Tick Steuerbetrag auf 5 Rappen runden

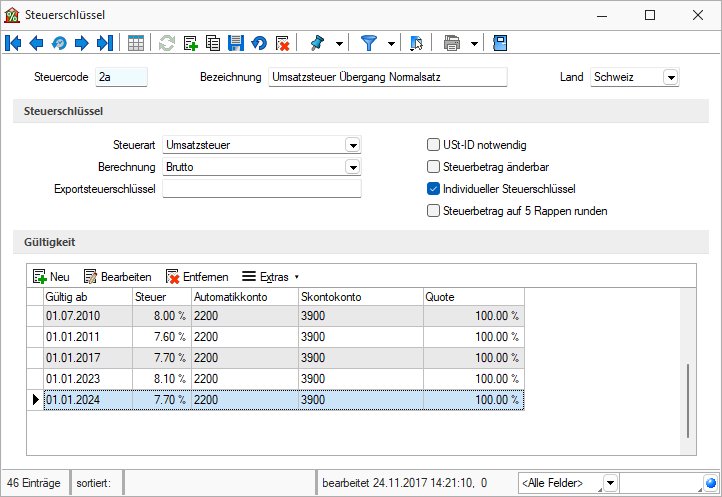[434, 211]
